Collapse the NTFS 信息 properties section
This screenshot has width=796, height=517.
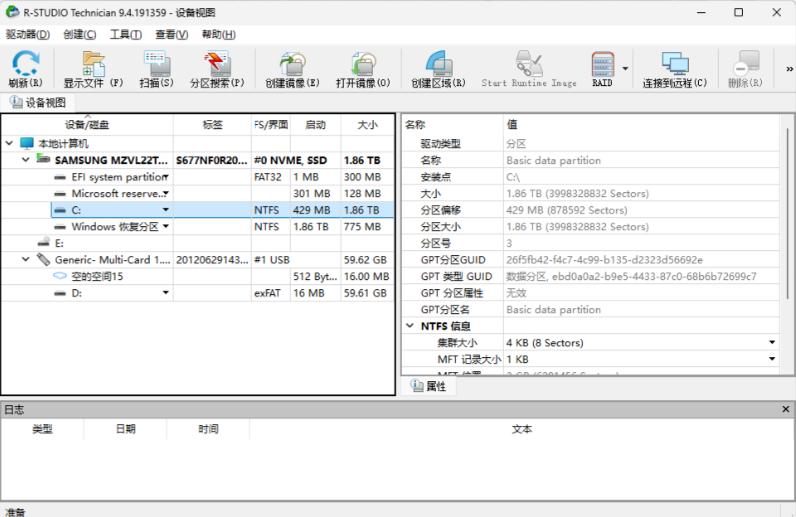(x=411, y=326)
